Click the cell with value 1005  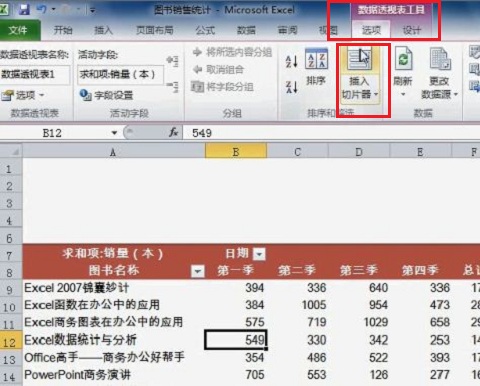pyautogui.click(x=297, y=305)
